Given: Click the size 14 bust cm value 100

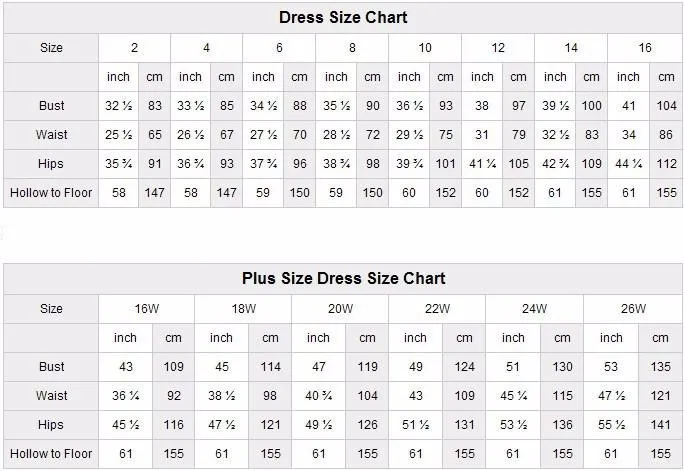Looking at the screenshot, I should [x=592, y=105].
